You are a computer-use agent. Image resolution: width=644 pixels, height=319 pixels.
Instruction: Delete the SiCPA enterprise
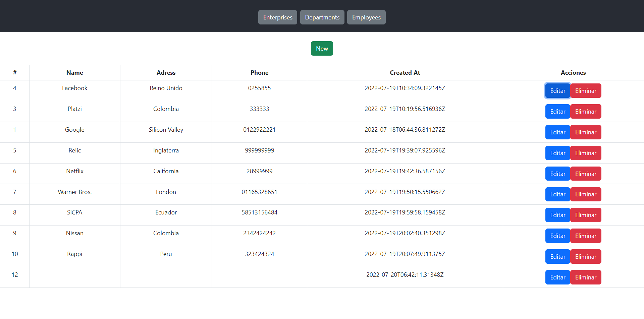(x=586, y=215)
